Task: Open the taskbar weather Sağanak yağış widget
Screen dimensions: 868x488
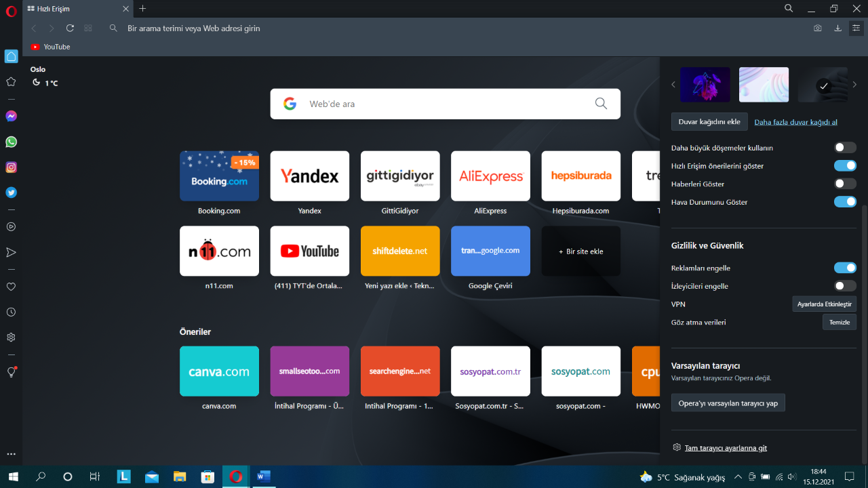Action: pyautogui.click(x=682, y=477)
